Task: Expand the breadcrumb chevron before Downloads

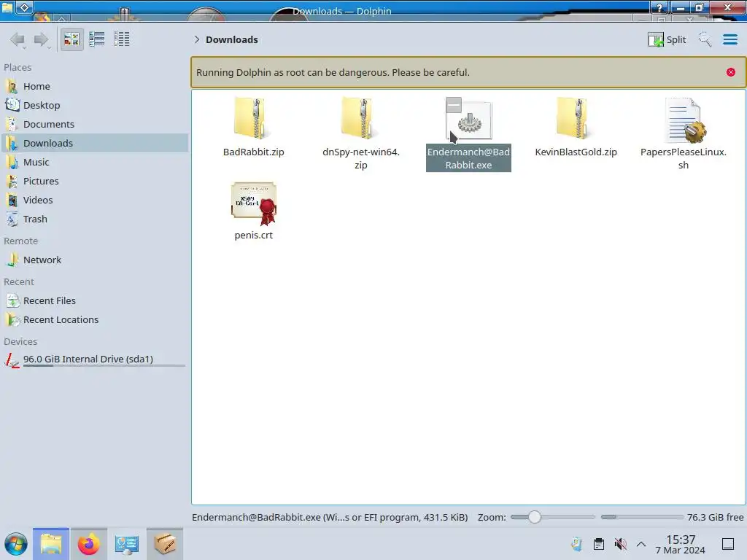Action: pos(197,39)
